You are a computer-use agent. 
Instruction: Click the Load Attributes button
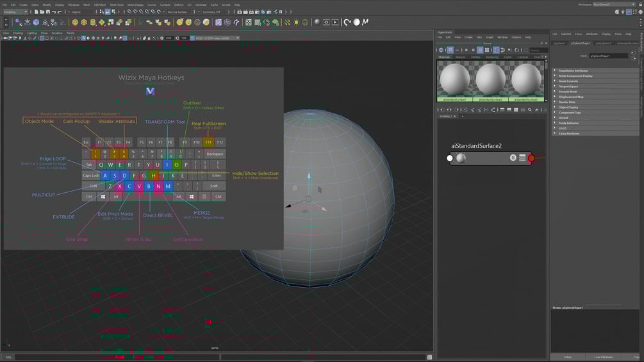point(604,357)
